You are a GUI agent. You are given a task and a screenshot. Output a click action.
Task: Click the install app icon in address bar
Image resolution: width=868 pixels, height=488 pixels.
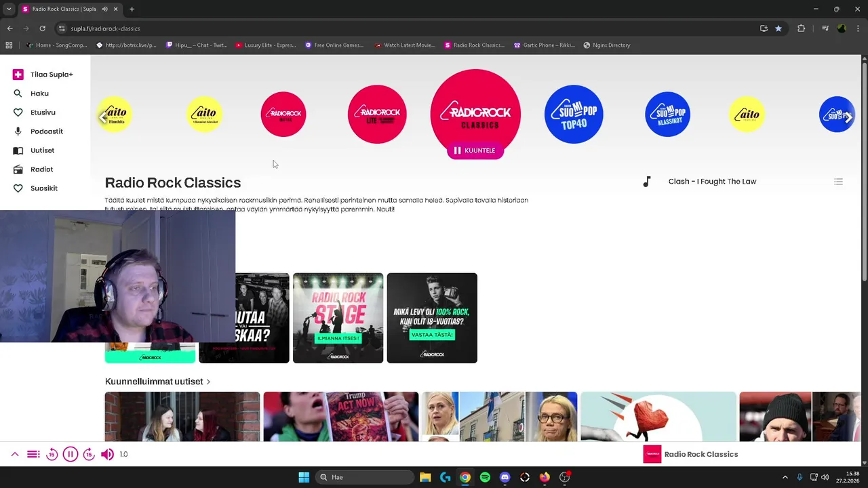pyautogui.click(x=764, y=28)
